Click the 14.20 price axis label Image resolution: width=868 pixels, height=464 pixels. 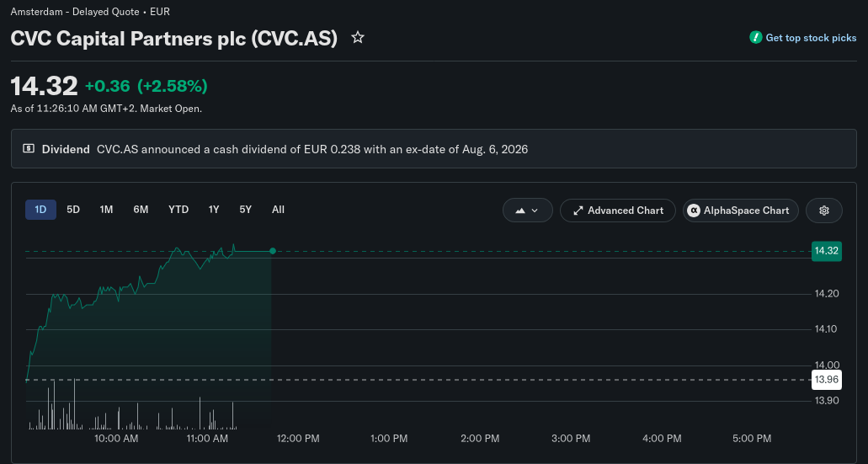click(827, 293)
